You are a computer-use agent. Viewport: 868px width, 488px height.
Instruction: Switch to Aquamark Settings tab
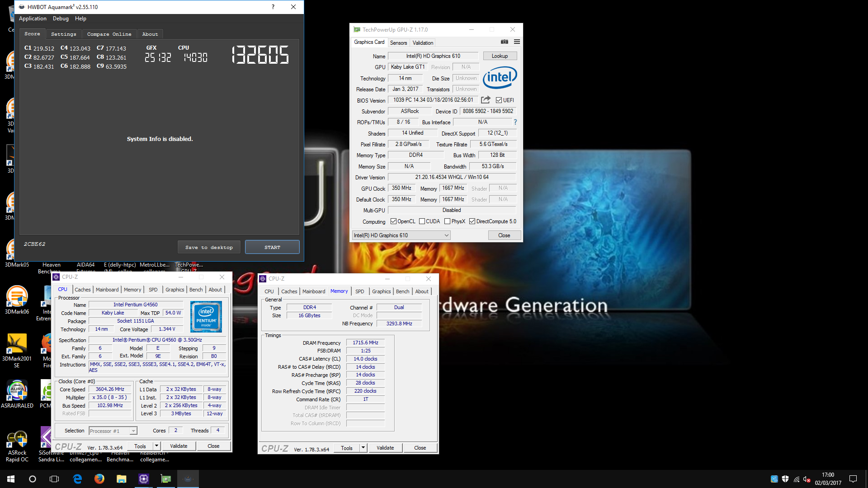[64, 34]
